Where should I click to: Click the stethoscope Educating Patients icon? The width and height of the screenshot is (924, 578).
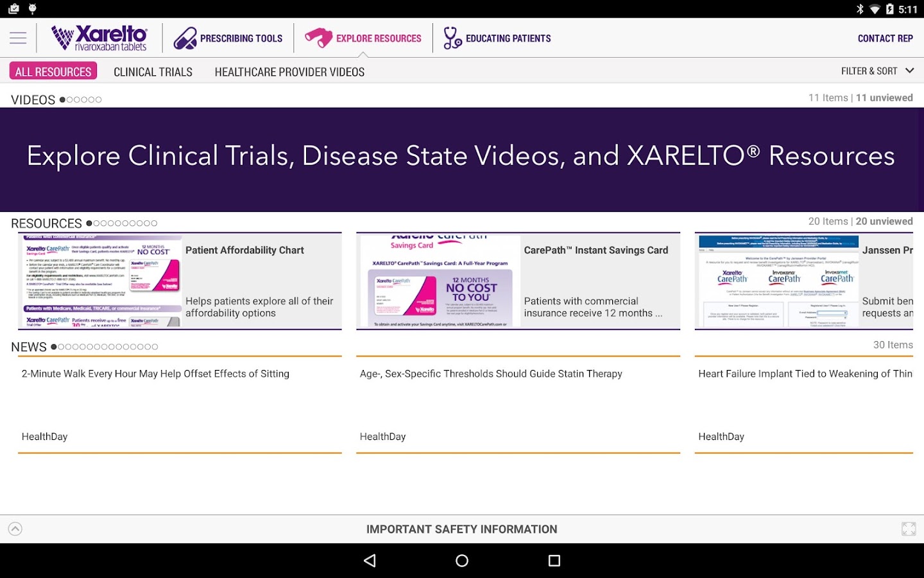pyautogui.click(x=452, y=39)
